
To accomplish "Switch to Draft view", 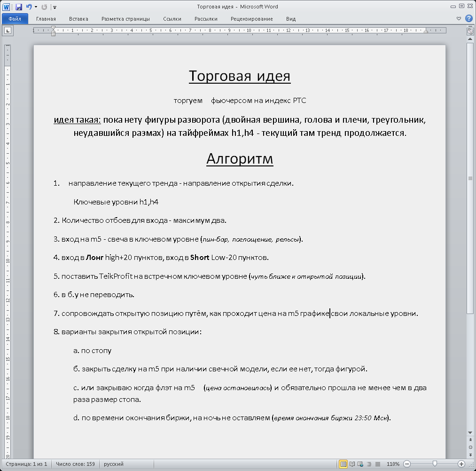I will [378, 464].
